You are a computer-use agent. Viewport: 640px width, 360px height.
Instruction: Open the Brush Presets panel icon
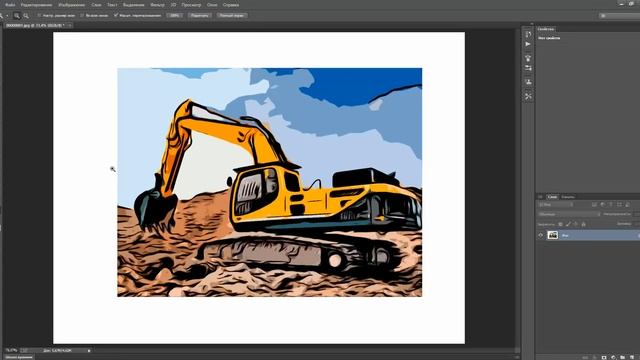528,58
